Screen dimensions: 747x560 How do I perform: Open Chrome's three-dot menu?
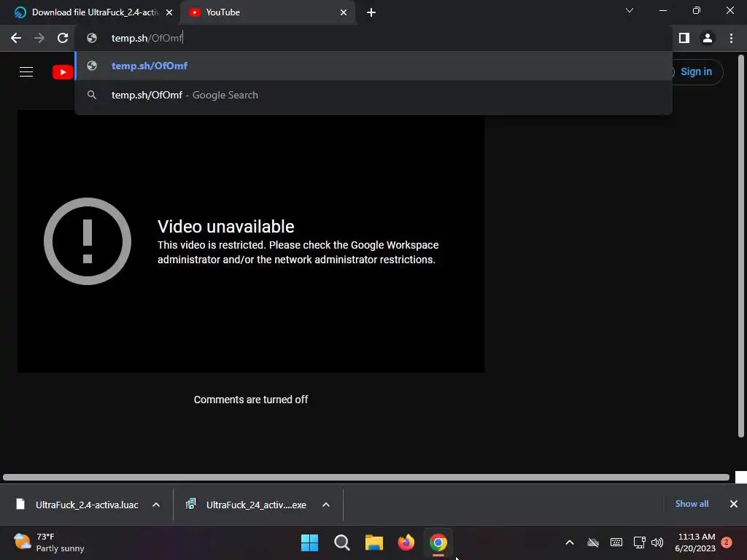tap(731, 38)
